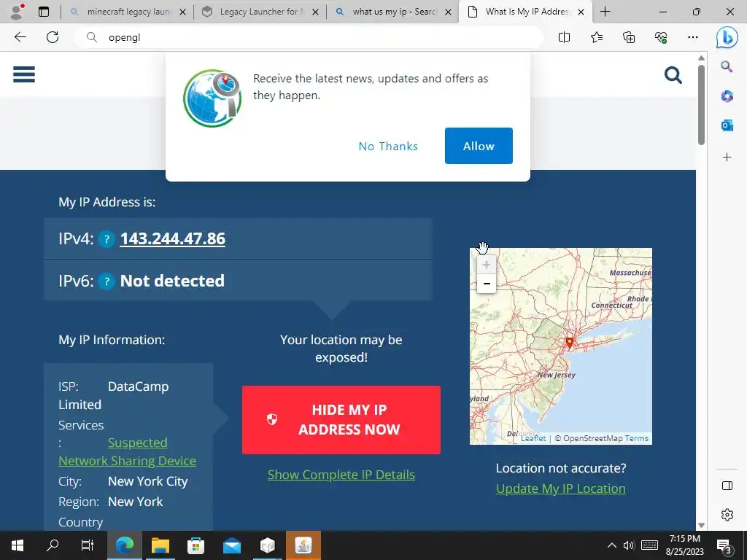Open OpenStreetMap Terms link

[x=636, y=438]
